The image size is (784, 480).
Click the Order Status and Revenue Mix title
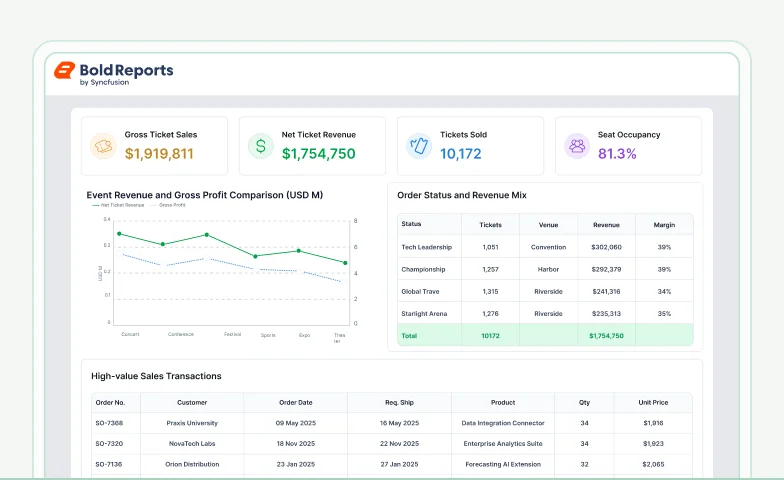(462, 195)
